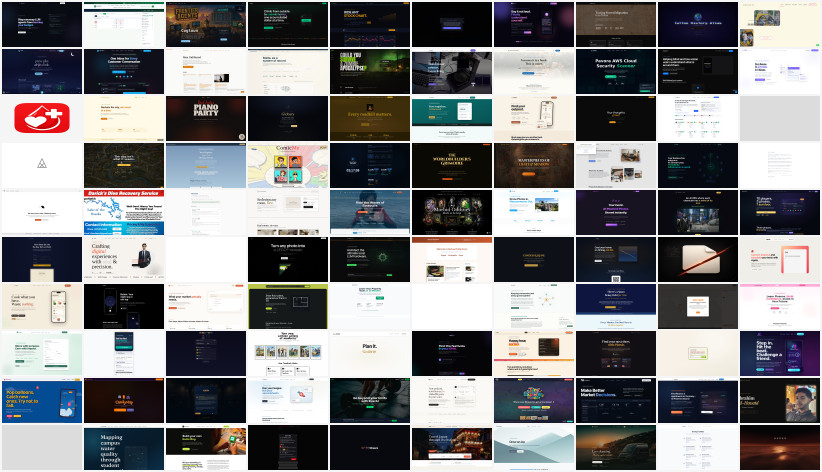
Task: Open the Frontier Agents game thumbnail
Action: click(x=206, y=25)
